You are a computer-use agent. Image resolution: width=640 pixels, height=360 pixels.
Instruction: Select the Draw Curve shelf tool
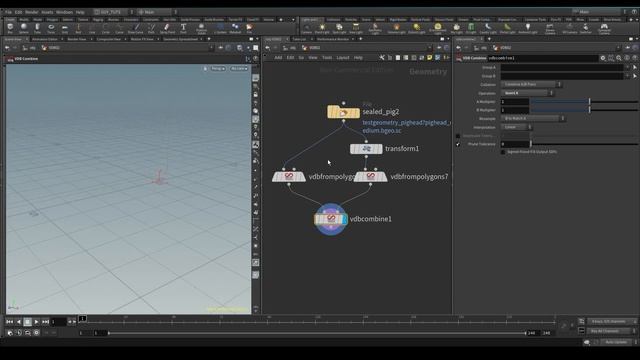(136, 28)
